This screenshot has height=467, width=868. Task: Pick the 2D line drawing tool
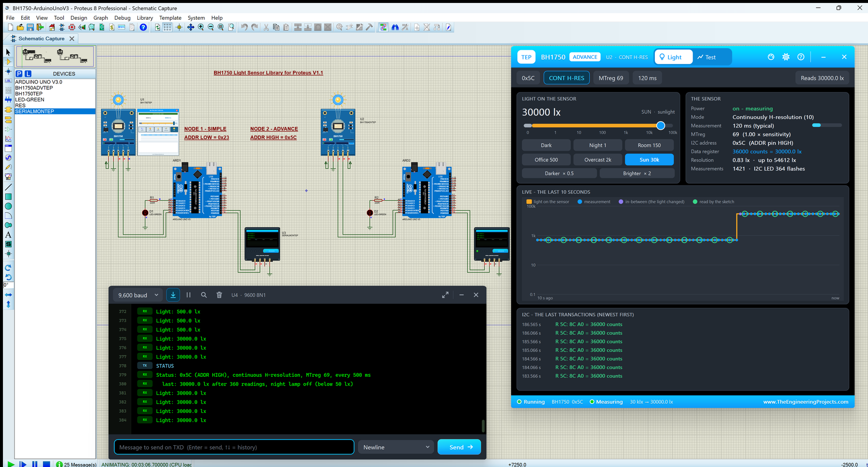pos(8,187)
